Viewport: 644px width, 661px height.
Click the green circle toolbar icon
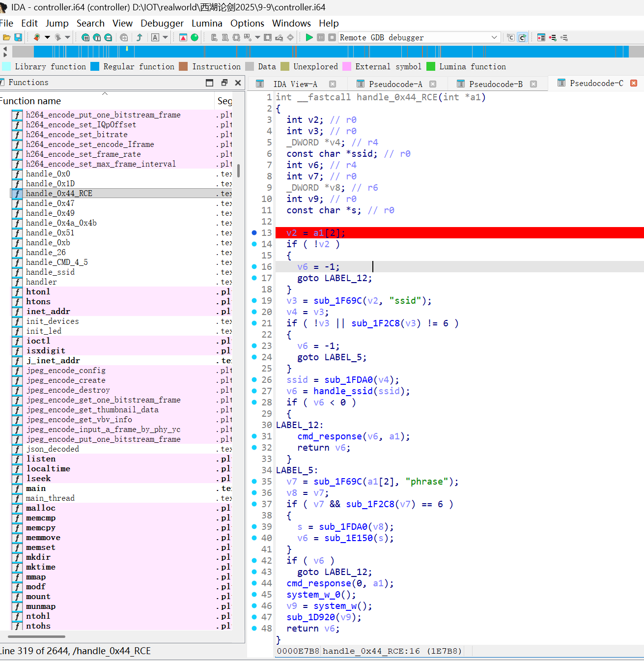[195, 37]
